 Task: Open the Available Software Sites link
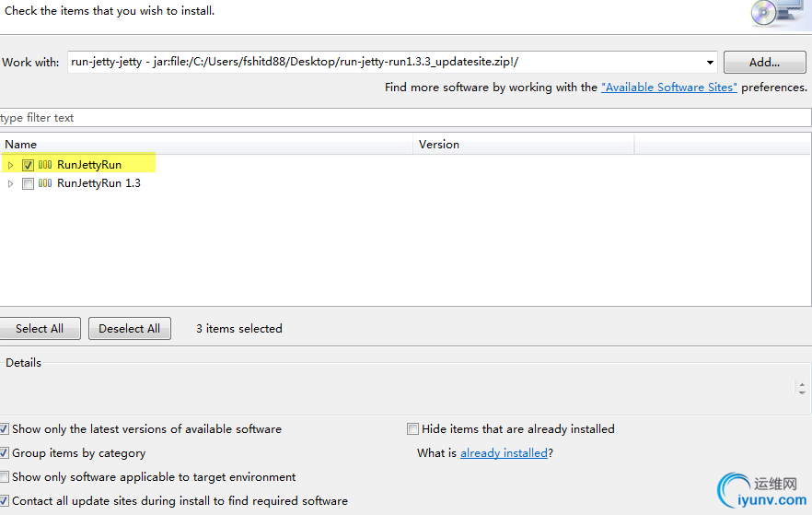(x=669, y=87)
